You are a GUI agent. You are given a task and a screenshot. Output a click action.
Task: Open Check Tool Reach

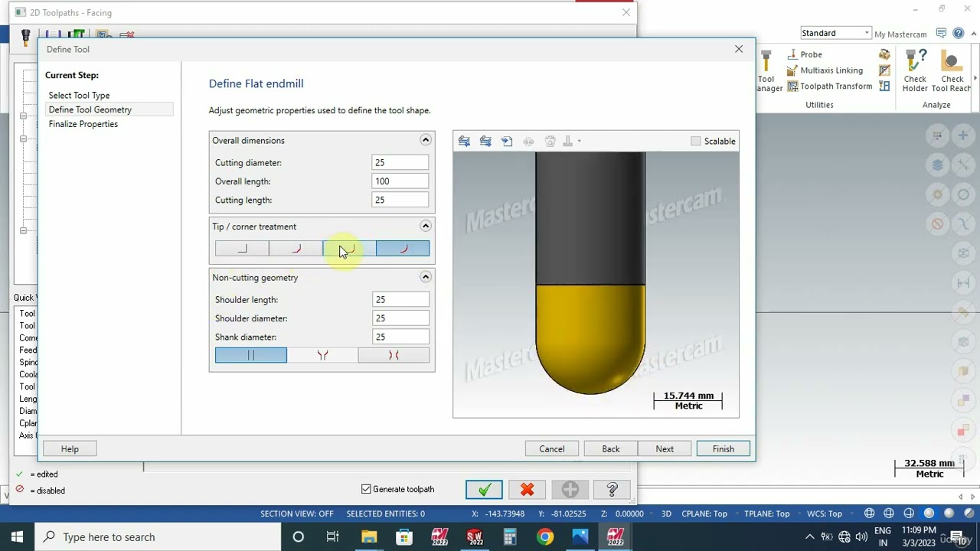tap(952, 71)
